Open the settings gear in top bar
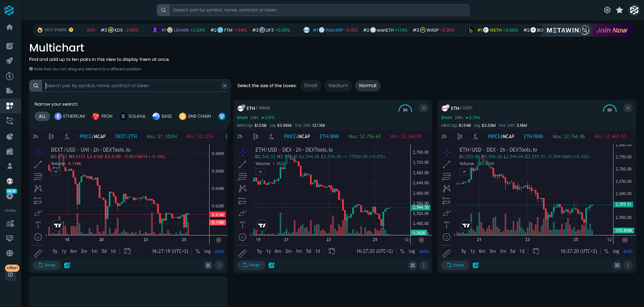This screenshot has width=644, height=307. [x=607, y=10]
